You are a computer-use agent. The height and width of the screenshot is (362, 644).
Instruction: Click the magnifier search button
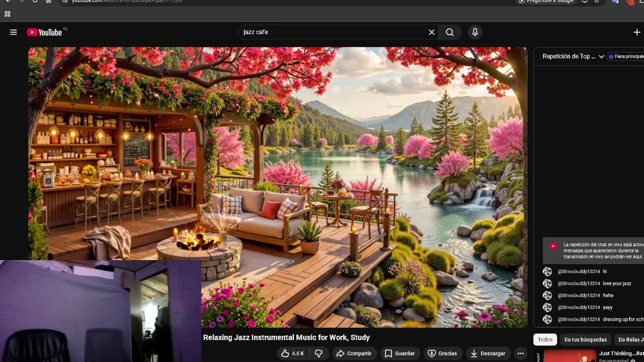450,32
